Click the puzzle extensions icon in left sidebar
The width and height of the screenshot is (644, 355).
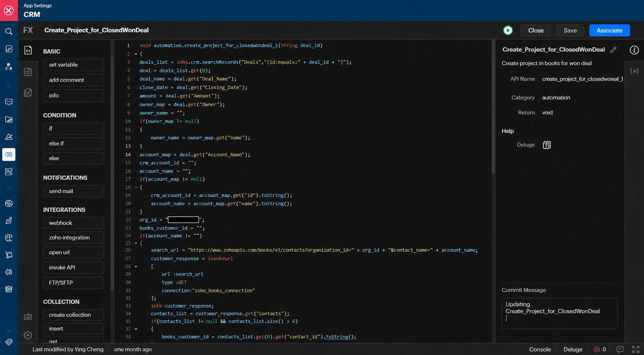tap(9, 272)
